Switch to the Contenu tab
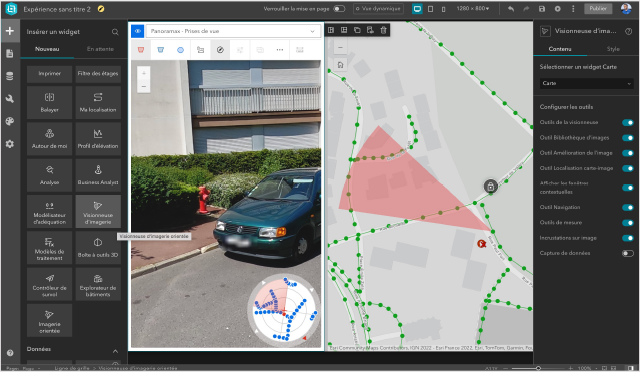640x372 pixels. (x=560, y=49)
